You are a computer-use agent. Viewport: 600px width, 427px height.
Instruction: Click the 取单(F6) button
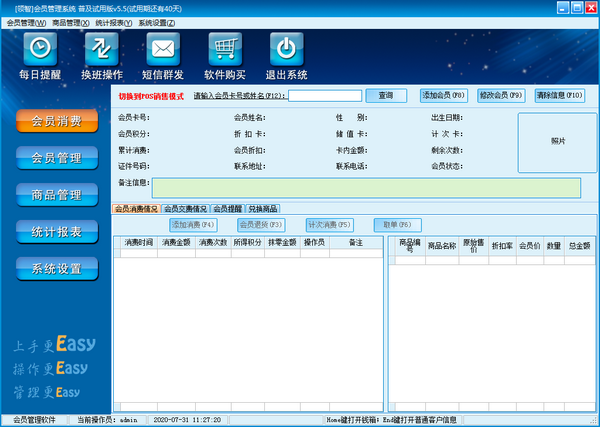[398, 225]
